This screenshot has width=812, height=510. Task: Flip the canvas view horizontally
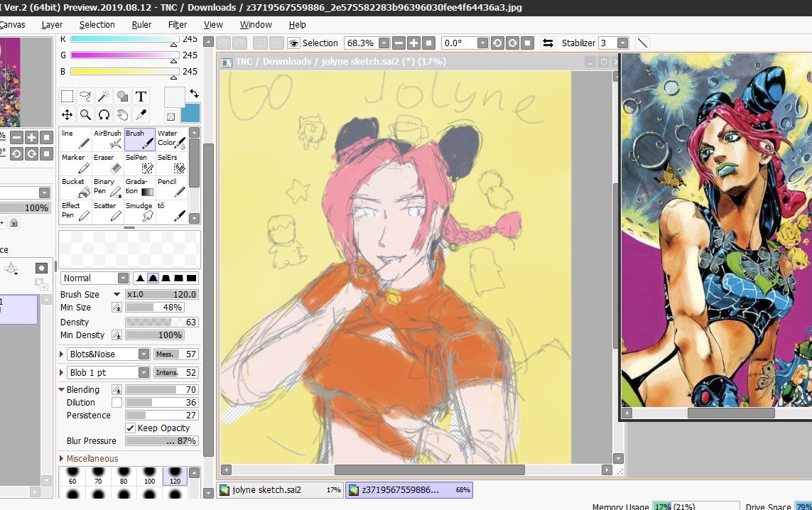(x=548, y=43)
